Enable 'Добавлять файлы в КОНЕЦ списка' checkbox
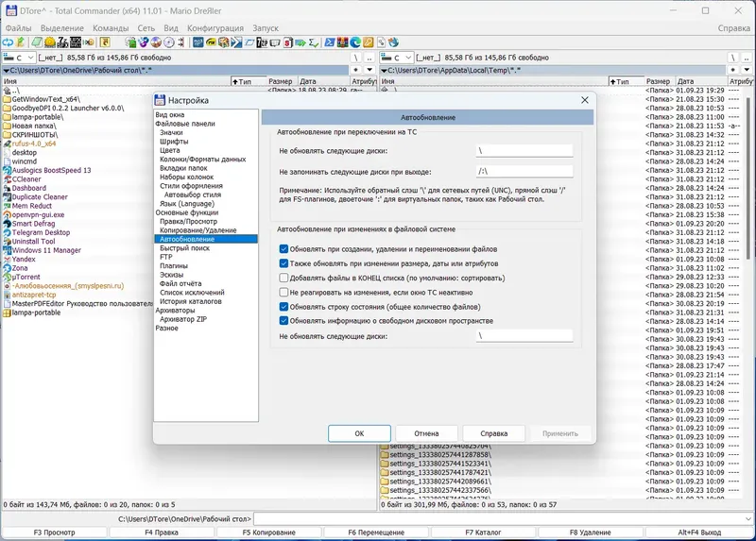Screen dimensions: 756x541 coord(283,278)
